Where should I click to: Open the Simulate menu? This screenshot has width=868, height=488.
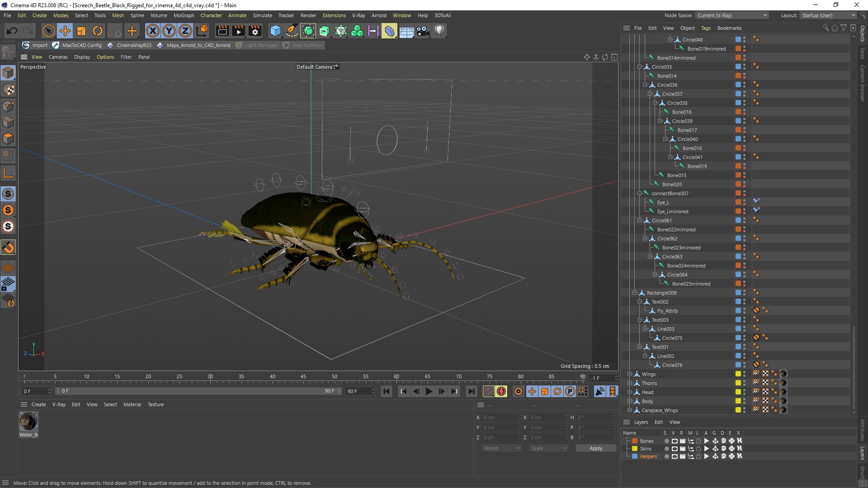(x=262, y=15)
